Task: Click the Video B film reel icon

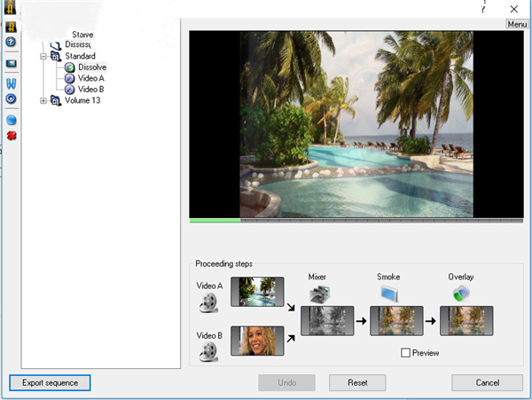Action: [210, 352]
